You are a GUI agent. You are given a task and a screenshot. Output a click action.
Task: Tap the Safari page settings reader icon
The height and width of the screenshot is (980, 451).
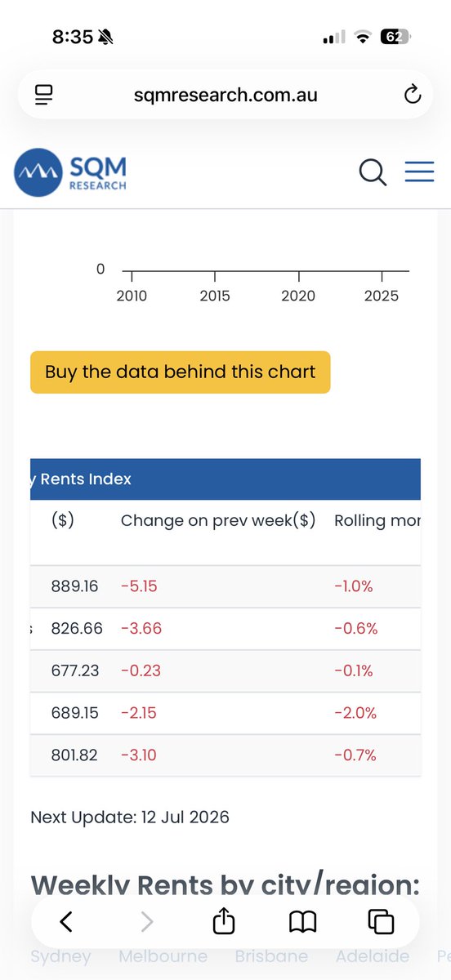click(x=44, y=95)
